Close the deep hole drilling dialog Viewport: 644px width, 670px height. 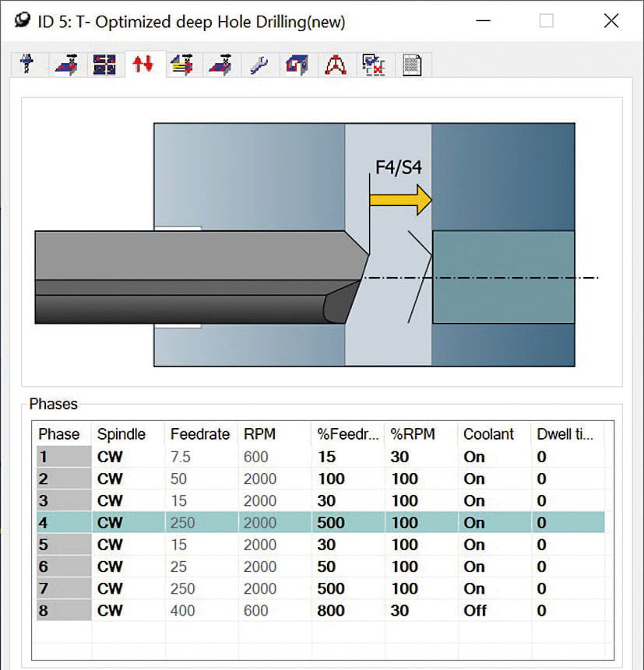(611, 20)
